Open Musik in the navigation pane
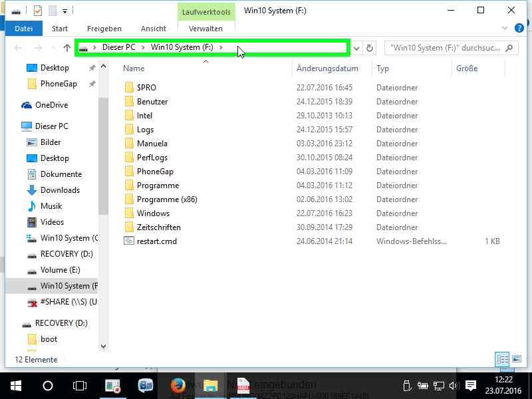532x399 pixels. pos(51,206)
